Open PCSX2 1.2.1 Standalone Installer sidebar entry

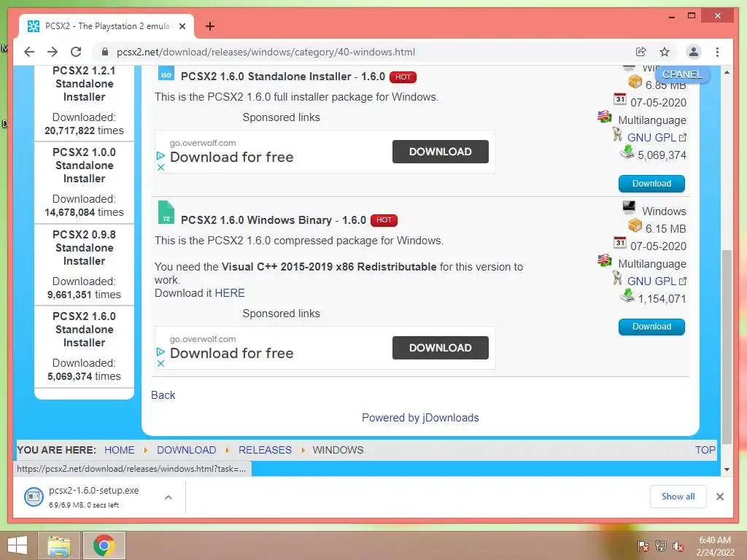85,84
